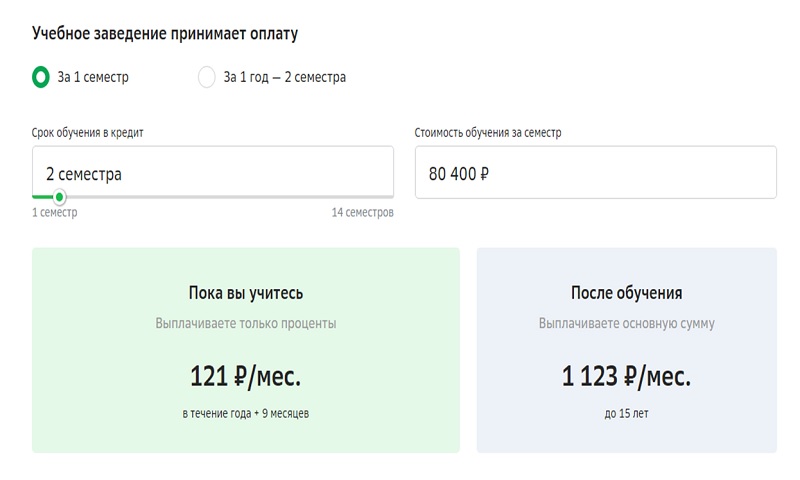Select the "За 1 год — 2 семестра" radio button
The width and height of the screenshot is (800, 480).
point(207,77)
